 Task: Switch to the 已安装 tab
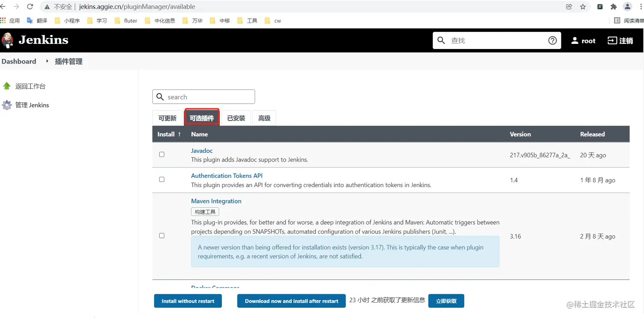coord(236,118)
